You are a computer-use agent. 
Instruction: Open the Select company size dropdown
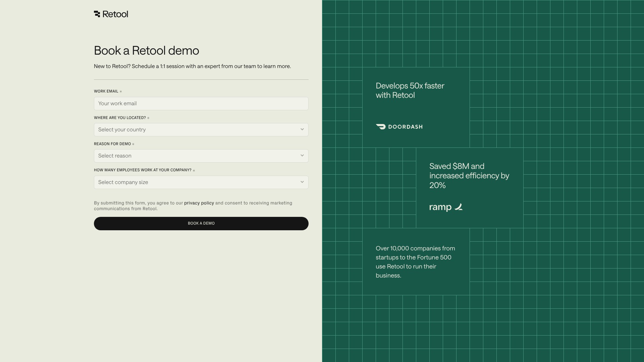click(201, 182)
